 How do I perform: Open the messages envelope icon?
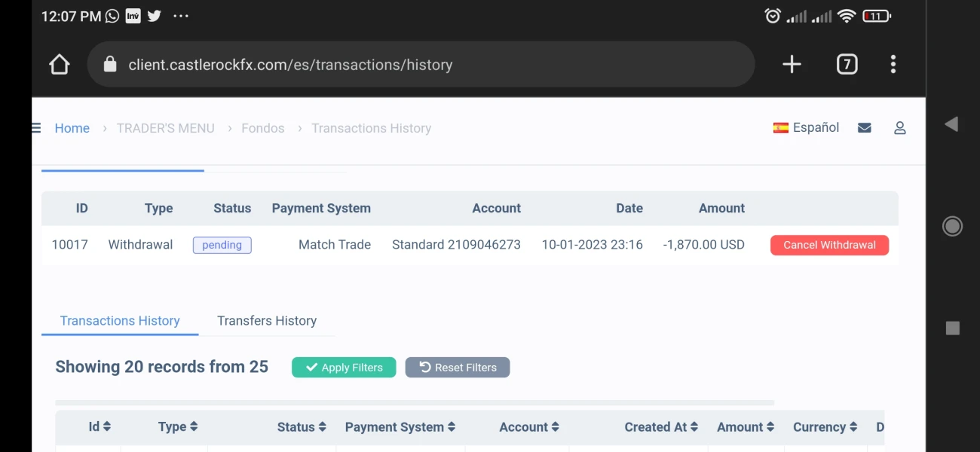tap(865, 128)
